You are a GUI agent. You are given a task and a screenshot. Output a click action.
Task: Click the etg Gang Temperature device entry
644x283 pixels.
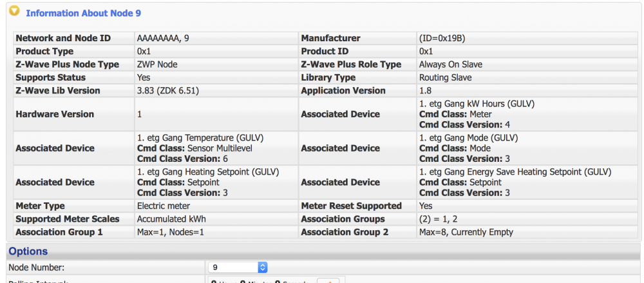(x=200, y=138)
